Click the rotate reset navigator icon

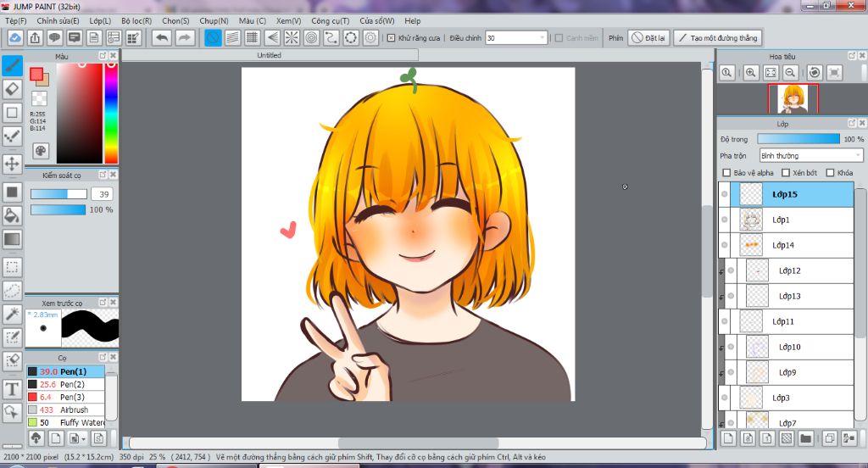[x=815, y=73]
